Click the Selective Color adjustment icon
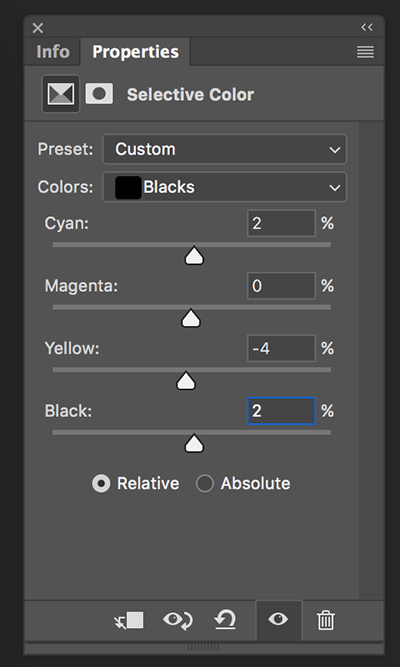 60,94
